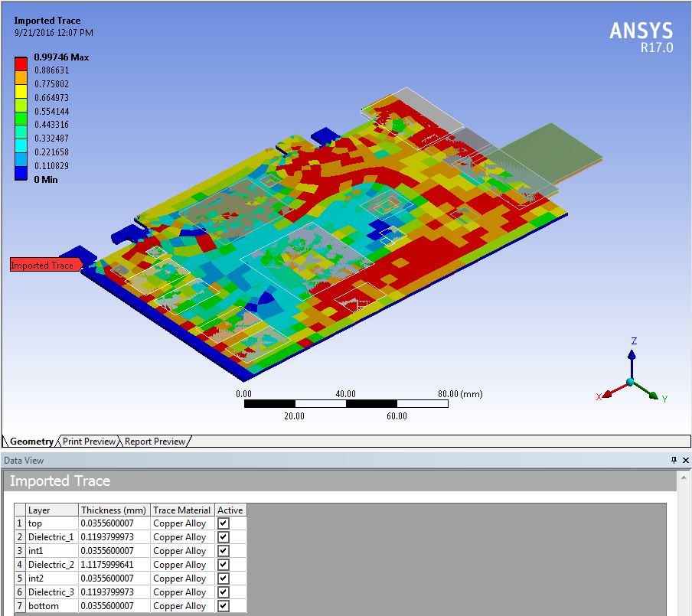
Task: Click the ANSYS R17.0 logo
Action: (641, 37)
